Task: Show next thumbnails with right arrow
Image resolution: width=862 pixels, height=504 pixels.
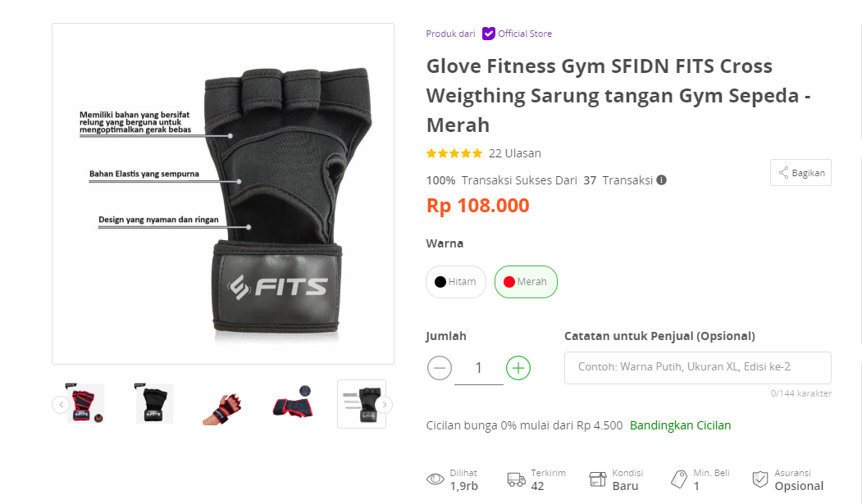Action: 385,405
